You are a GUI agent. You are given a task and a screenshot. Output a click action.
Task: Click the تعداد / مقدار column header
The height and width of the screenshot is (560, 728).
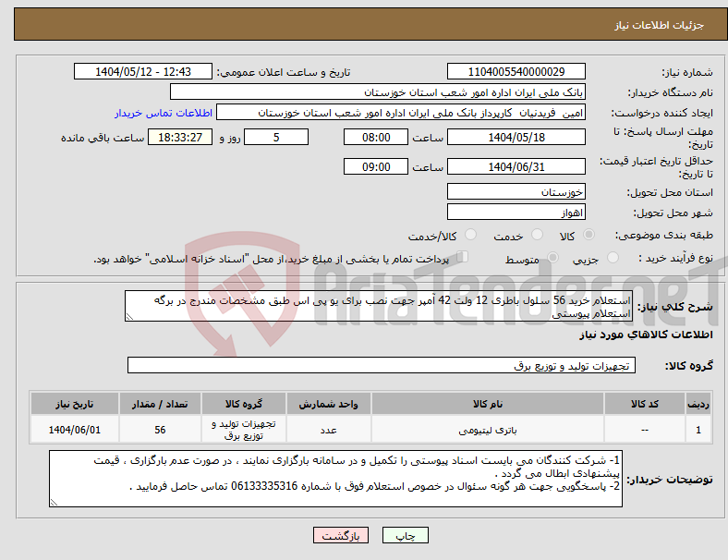(160, 404)
